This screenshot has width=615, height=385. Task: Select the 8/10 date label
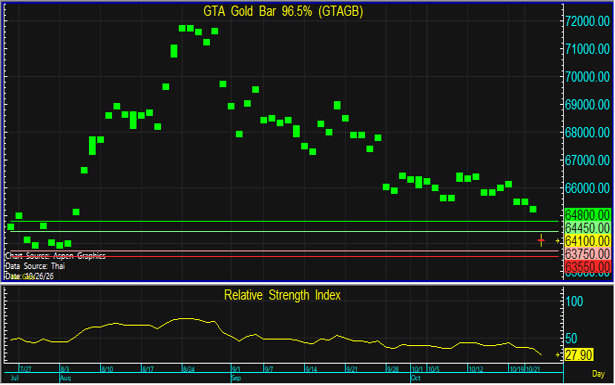[x=107, y=369]
